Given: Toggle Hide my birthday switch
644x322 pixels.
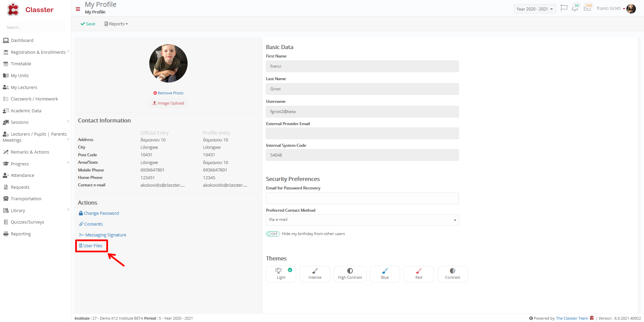Looking at the screenshot, I should pyautogui.click(x=273, y=234).
